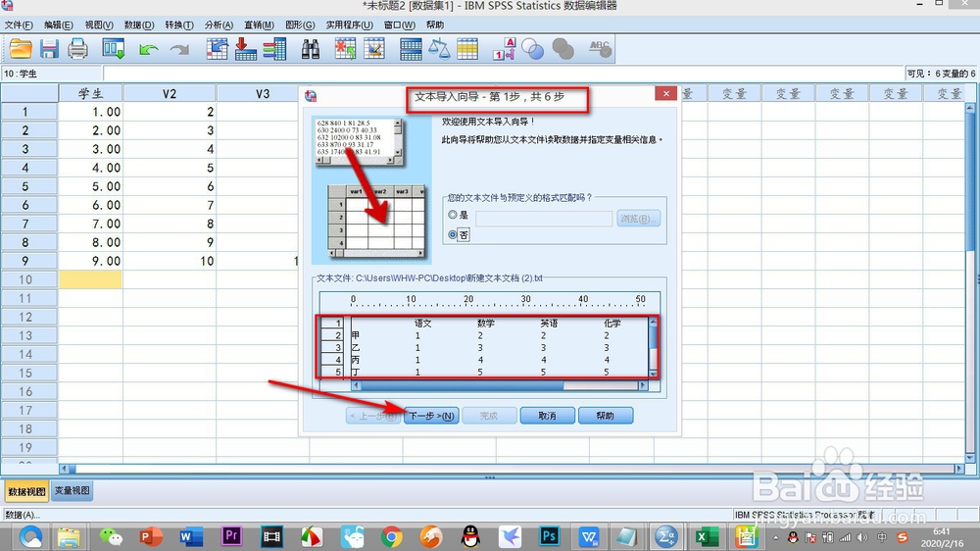
Task: Switch to 变量视图 tab
Action: pyautogui.click(x=72, y=491)
